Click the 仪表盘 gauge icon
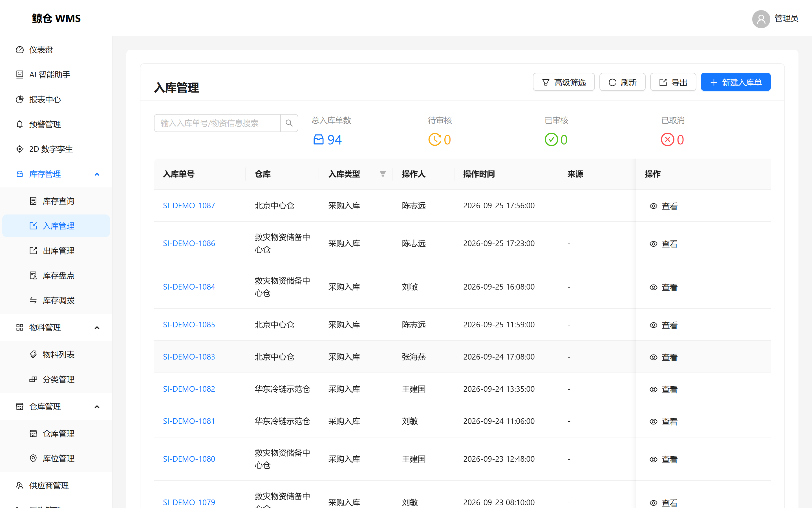This screenshot has height=508, width=812. coord(20,50)
